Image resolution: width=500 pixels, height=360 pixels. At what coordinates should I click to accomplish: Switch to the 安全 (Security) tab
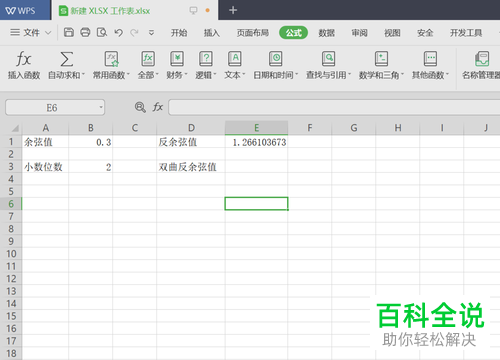click(425, 33)
